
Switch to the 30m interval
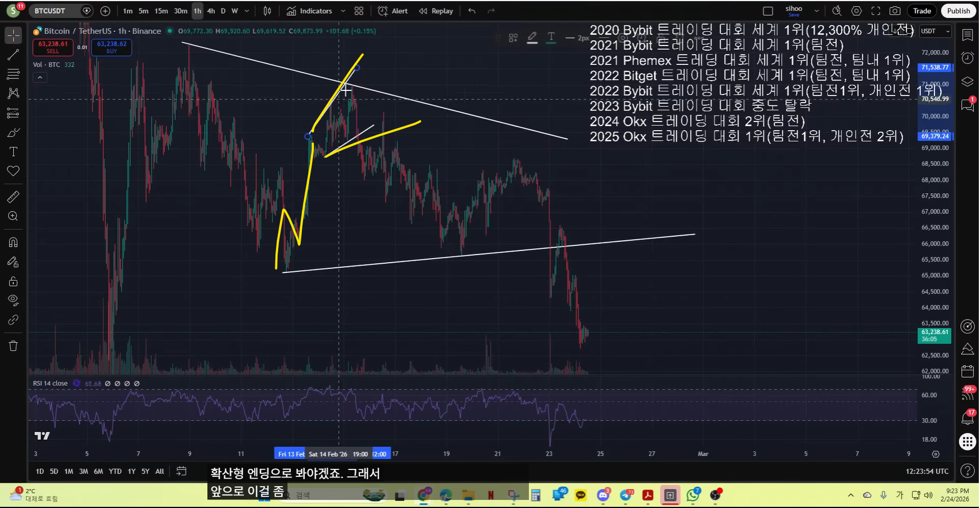click(180, 11)
